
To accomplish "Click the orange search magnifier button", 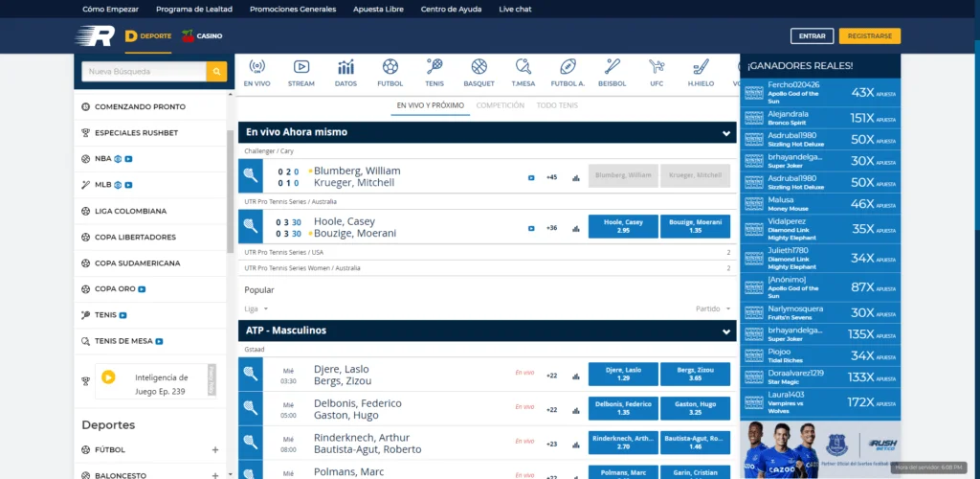I will [217, 71].
